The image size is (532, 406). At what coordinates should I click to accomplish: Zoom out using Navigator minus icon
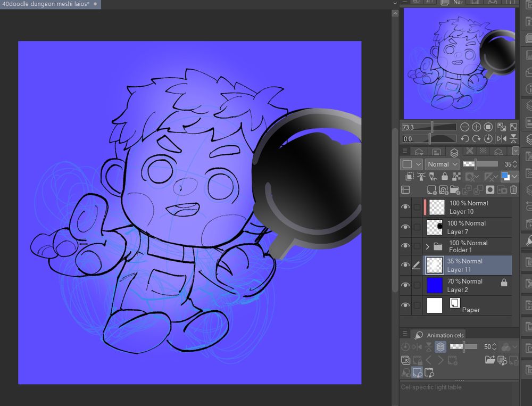(465, 127)
